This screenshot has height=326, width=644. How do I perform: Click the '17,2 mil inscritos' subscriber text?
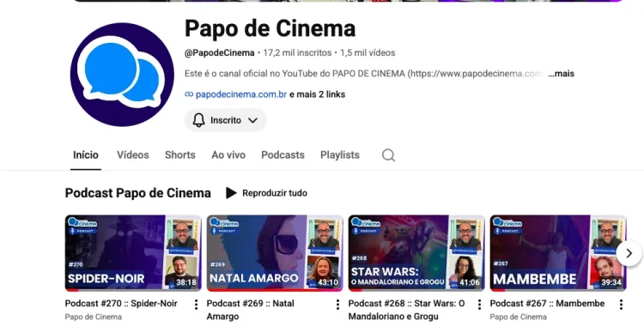pyautogui.click(x=297, y=53)
